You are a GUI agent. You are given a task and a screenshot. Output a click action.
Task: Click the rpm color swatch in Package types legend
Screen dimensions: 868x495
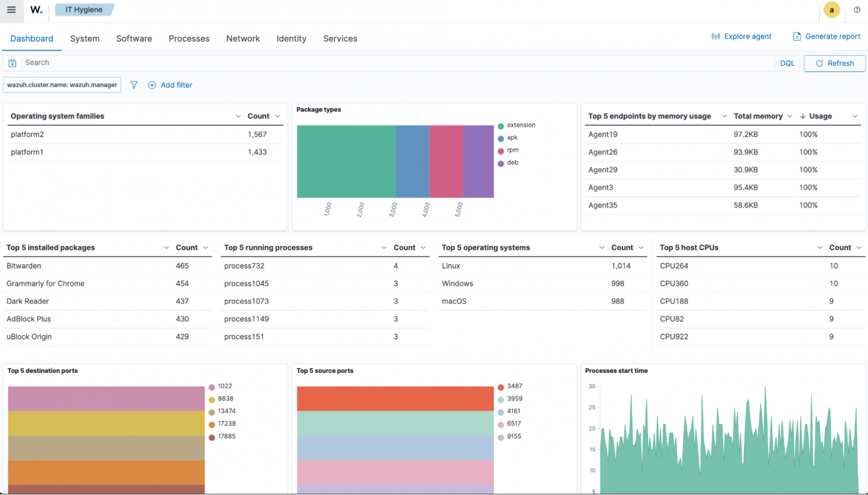(501, 150)
